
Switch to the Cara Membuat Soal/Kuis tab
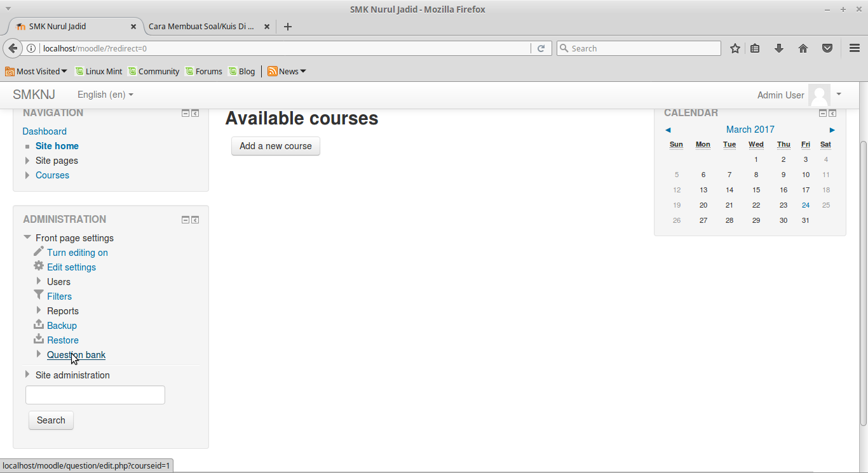(201, 27)
